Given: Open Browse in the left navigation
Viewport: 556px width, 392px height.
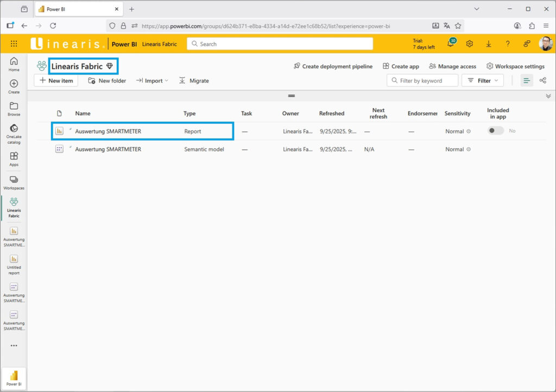Looking at the screenshot, I should click(x=14, y=109).
